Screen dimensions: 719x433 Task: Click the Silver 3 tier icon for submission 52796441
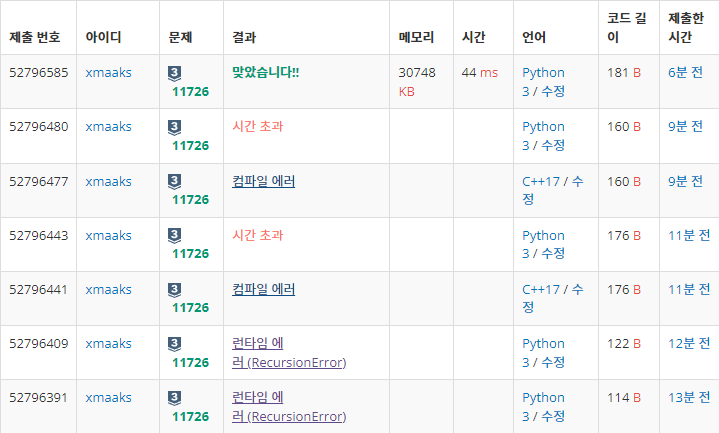click(x=174, y=290)
